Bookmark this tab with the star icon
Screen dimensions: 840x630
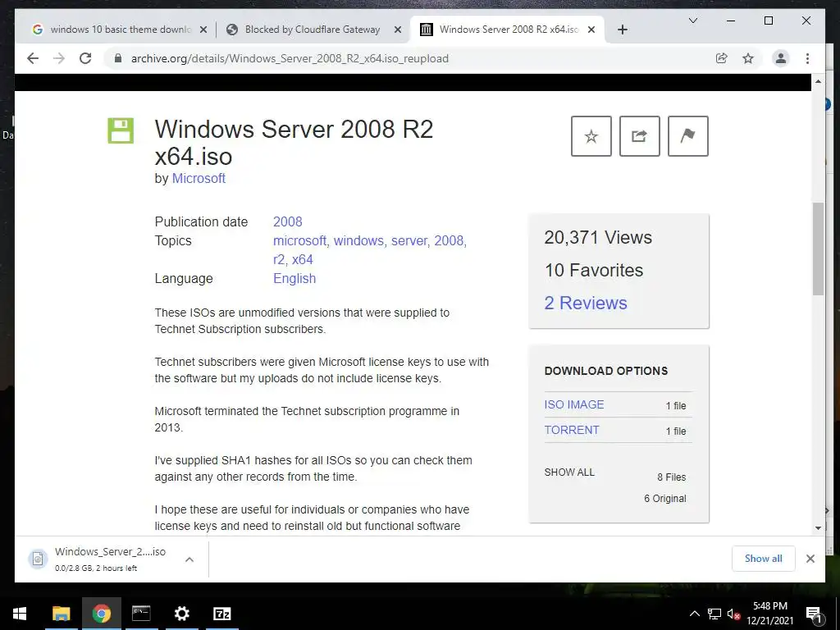[x=748, y=58]
